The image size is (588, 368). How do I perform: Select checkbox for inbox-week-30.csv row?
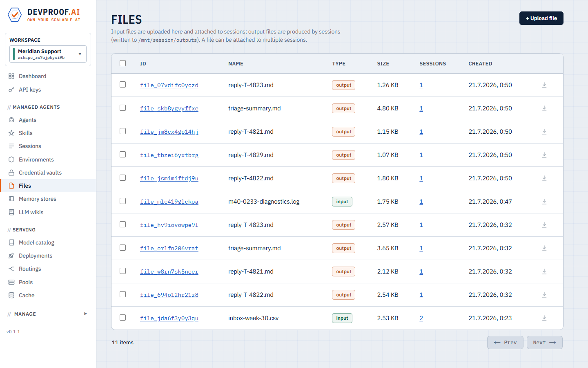point(122,317)
